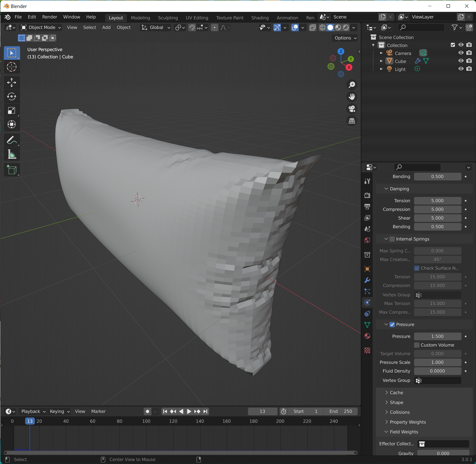Choose the Add Cube tool
The width and height of the screenshot is (476, 464).
coord(11,170)
